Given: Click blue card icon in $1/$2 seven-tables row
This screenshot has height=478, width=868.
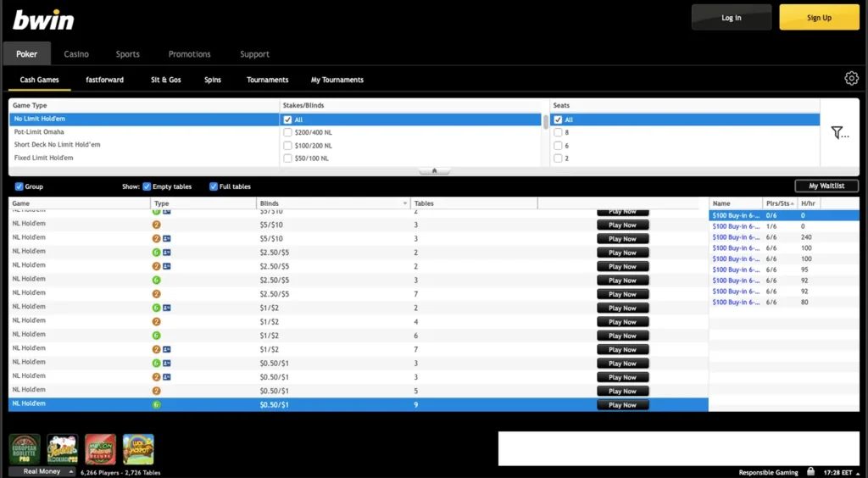Looking at the screenshot, I should (167, 350).
